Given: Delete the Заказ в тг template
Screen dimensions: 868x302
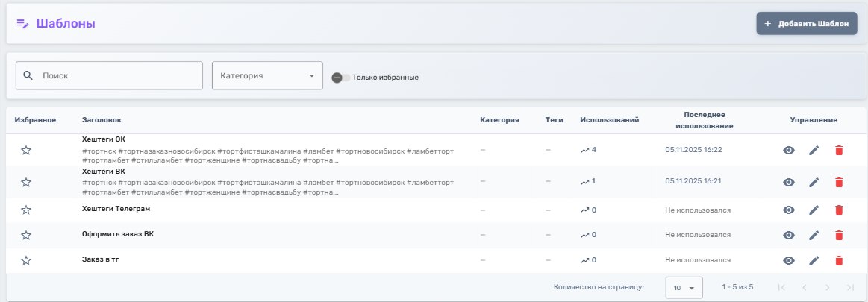Looking at the screenshot, I should click(x=839, y=261).
